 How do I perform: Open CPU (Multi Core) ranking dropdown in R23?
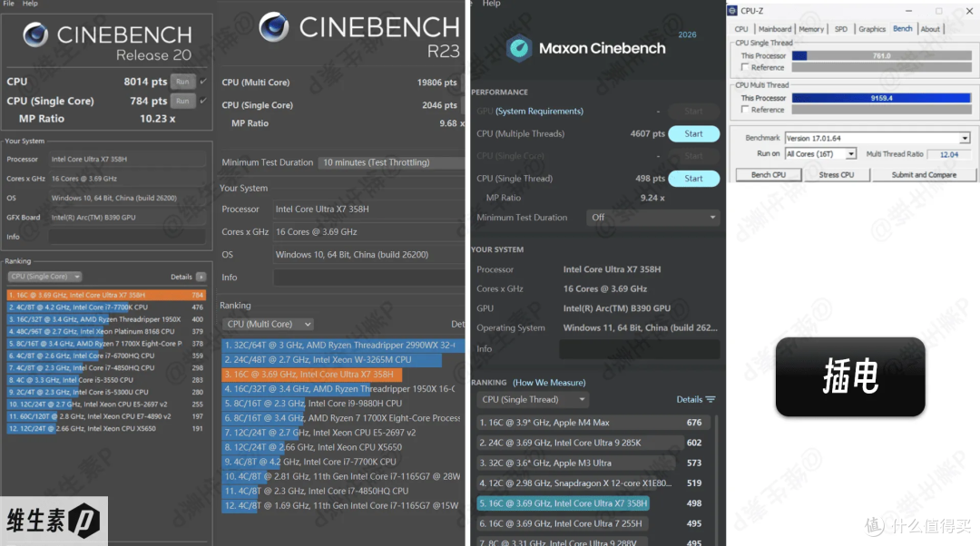tap(268, 324)
